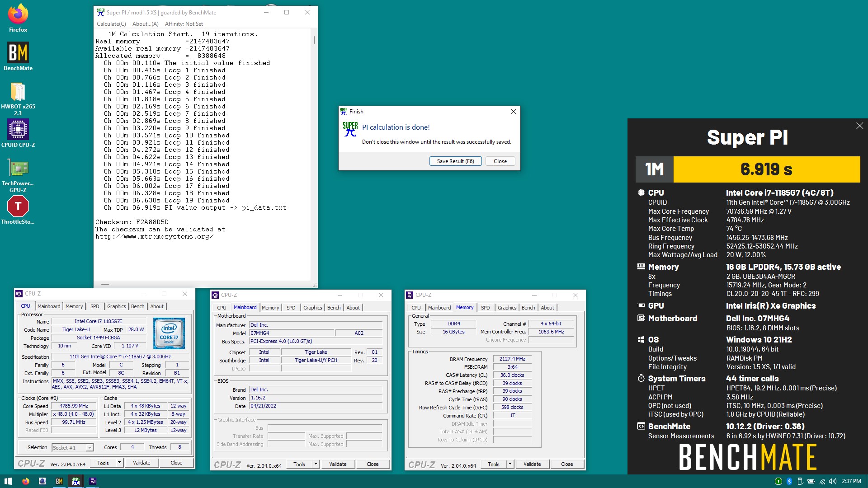Open the Calculate(C) menu in Super PI
The width and height of the screenshot is (868, 488).
(x=111, y=24)
